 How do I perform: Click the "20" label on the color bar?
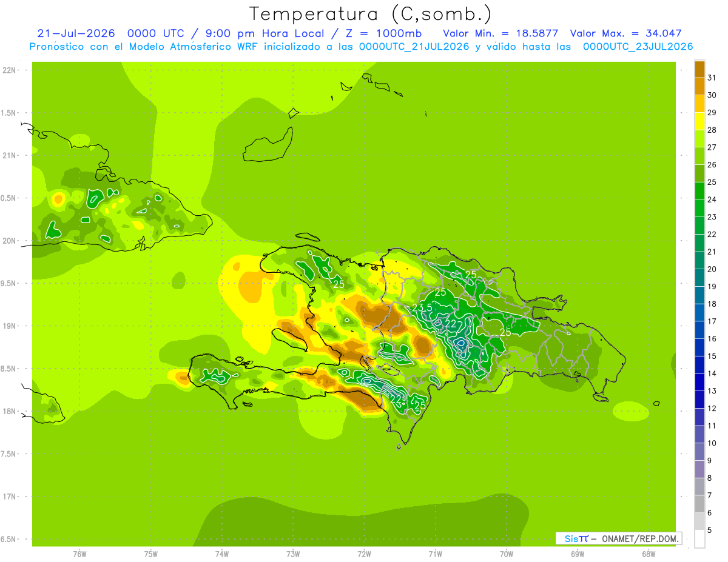(712, 269)
